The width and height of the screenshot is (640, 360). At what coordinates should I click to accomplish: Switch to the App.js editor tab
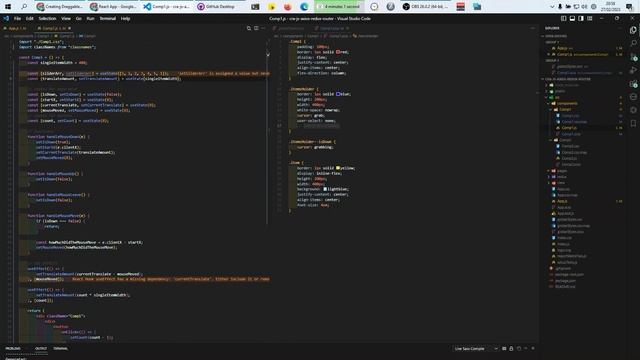click(16, 28)
